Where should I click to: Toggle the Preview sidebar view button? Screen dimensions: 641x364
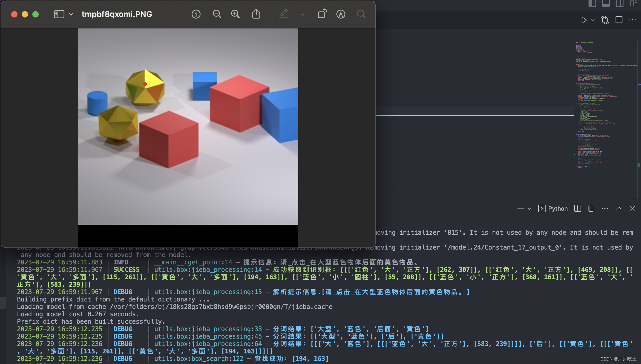tap(59, 14)
